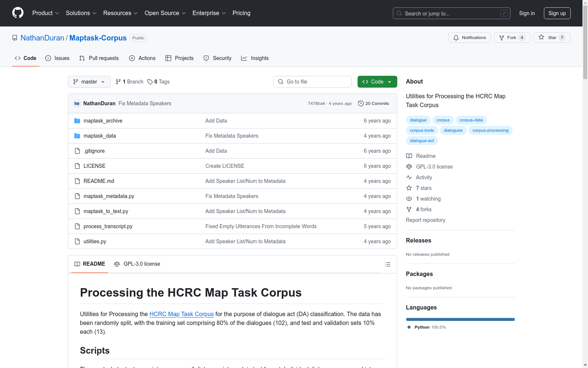The image size is (588, 368).
Task: Click the Sign up button
Action: tap(557, 13)
